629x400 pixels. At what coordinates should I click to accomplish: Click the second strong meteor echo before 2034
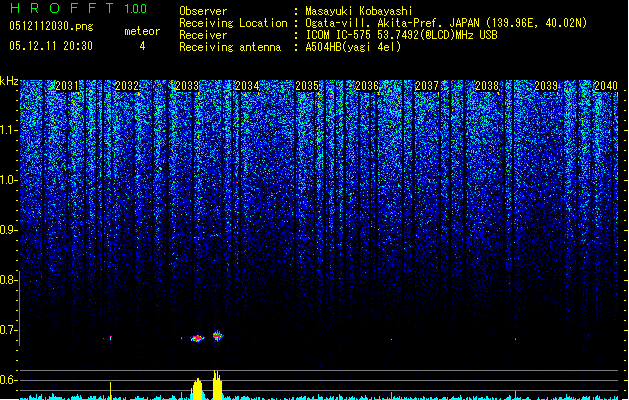pyautogui.click(x=217, y=335)
